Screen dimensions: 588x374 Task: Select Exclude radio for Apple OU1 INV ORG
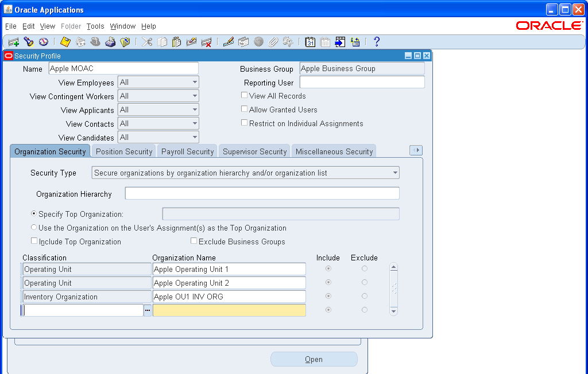365,296
